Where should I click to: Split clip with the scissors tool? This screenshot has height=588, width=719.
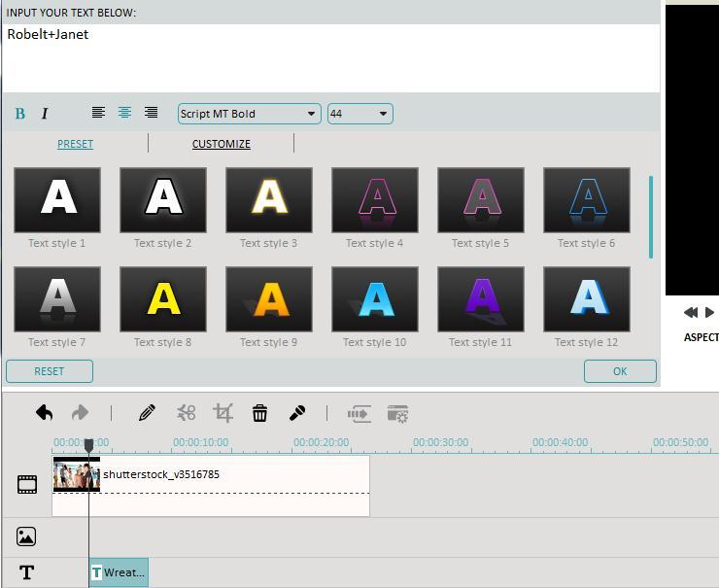[187, 413]
